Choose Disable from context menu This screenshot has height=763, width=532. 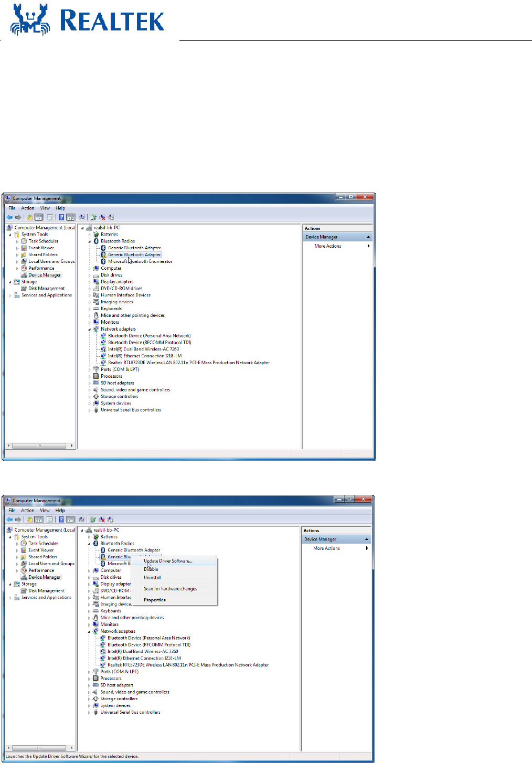tap(151, 569)
